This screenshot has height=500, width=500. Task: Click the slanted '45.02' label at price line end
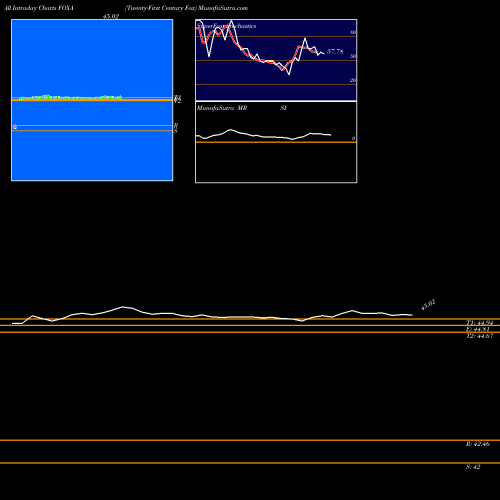click(x=428, y=305)
